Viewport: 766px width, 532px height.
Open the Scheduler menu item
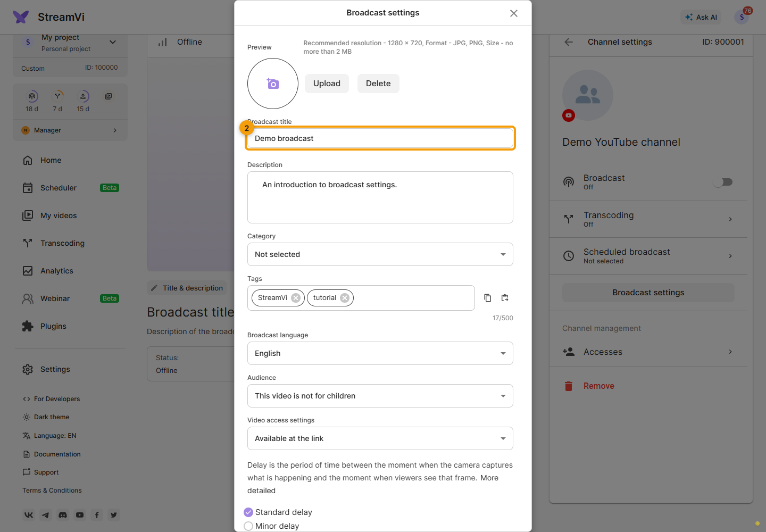(x=70, y=188)
